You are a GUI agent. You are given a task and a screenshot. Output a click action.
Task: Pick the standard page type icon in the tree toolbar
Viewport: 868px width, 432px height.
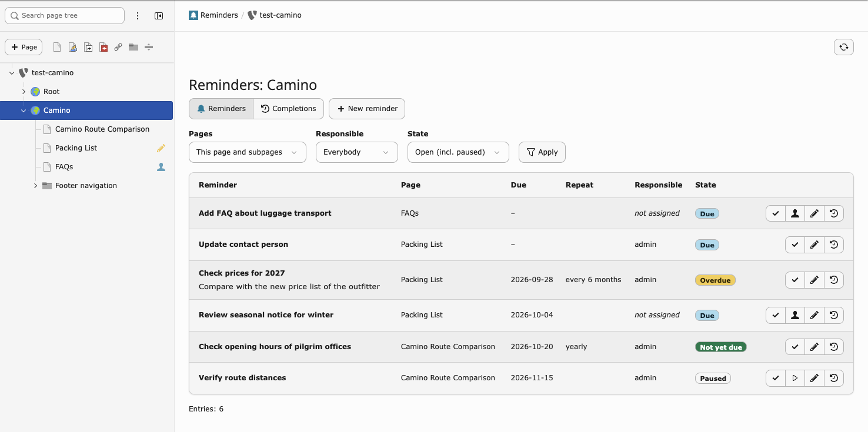coord(57,47)
